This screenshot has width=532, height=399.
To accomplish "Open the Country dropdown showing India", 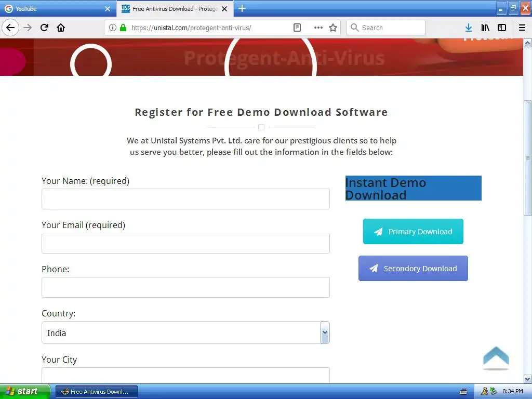I will pos(185,332).
